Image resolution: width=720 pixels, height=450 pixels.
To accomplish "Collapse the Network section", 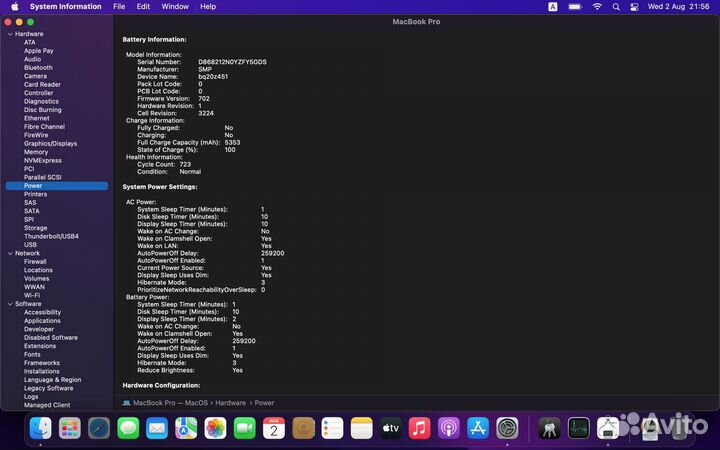I will point(10,253).
